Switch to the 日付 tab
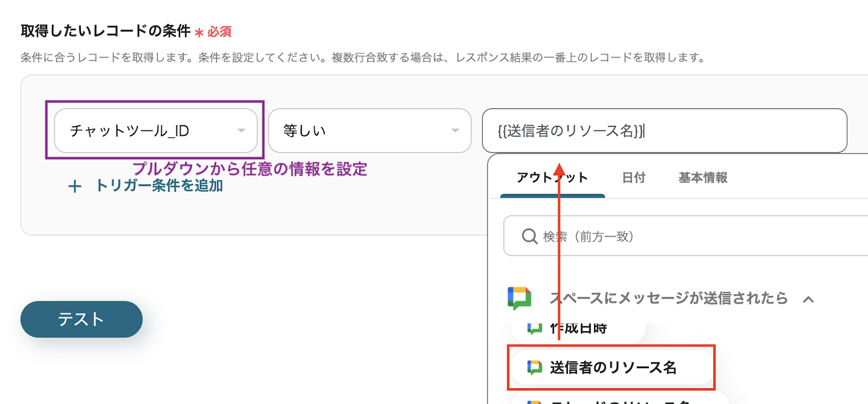The image size is (868, 404). (633, 178)
